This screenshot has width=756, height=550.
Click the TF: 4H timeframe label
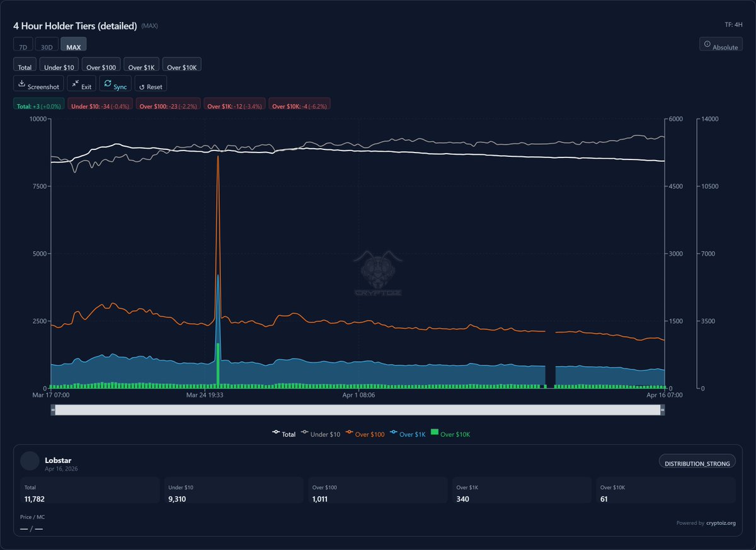coord(733,25)
